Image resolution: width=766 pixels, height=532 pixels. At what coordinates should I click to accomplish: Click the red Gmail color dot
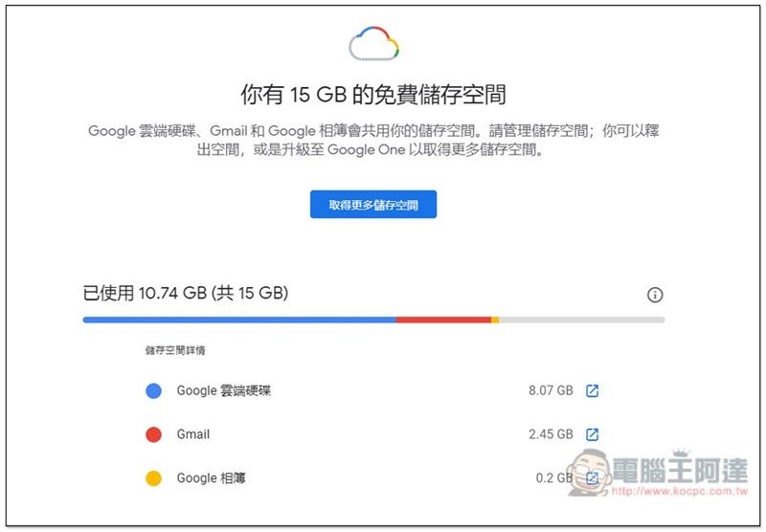click(153, 434)
